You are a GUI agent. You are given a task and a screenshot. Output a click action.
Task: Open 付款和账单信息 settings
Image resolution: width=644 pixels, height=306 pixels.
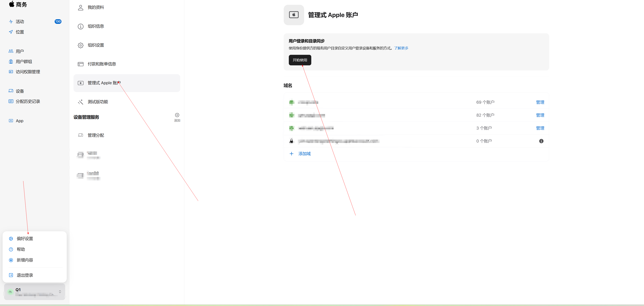(127, 64)
